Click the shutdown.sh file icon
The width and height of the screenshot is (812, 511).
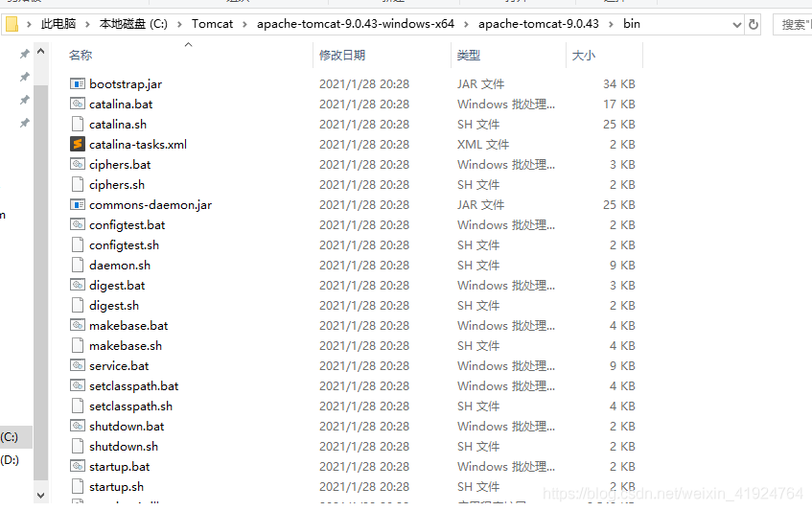tap(77, 446)
